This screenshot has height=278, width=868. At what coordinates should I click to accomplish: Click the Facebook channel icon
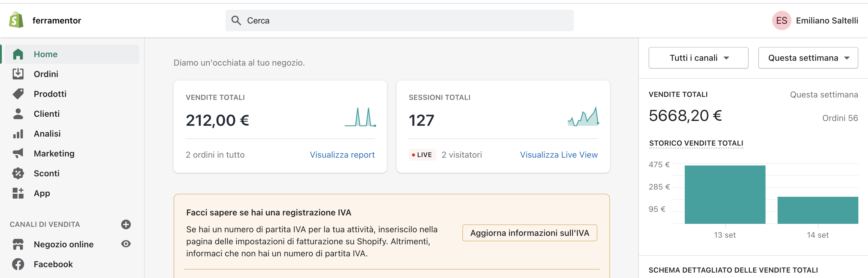click(18, 264)
